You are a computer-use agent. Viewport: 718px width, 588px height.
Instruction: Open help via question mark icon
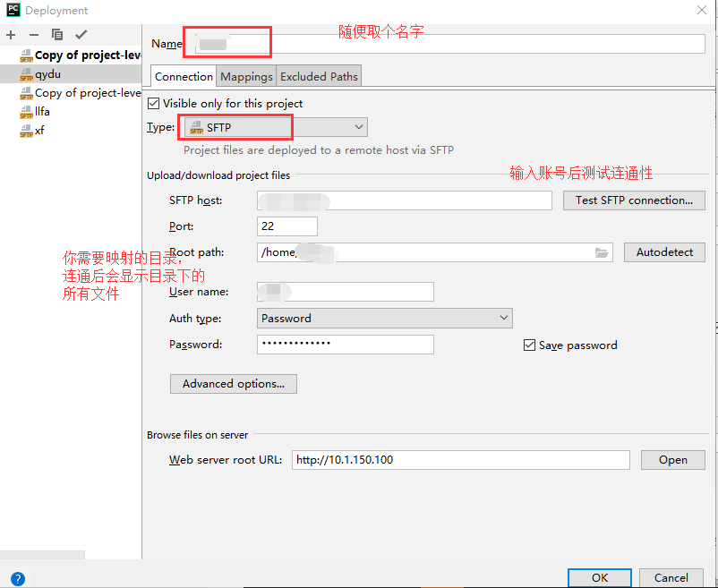coord(17,578)
